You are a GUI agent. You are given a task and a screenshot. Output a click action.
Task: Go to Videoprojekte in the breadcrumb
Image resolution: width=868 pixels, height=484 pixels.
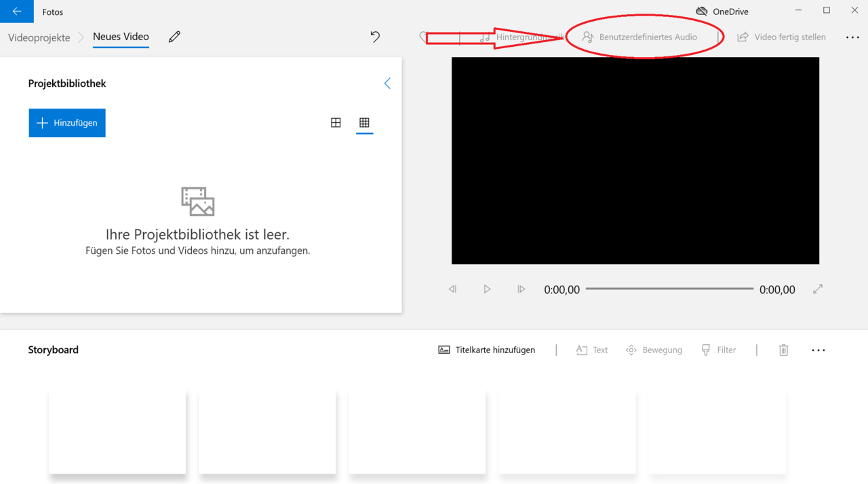click(39, 37)
